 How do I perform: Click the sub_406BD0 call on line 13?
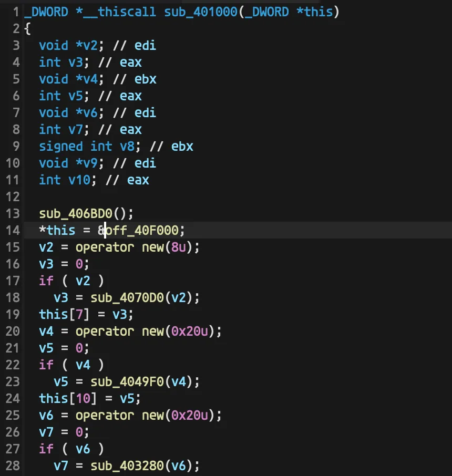tap(76, 214)
